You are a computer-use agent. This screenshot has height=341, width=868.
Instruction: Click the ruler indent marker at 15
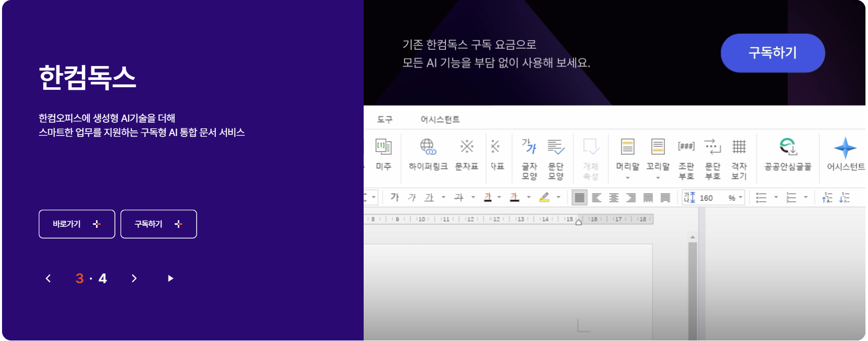(x=578, y=222)
